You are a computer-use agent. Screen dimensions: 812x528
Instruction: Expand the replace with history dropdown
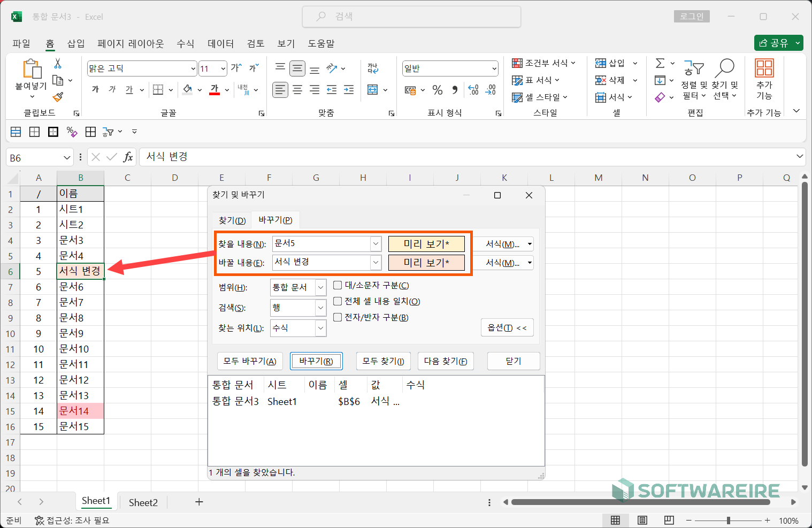tap(376, 263)
